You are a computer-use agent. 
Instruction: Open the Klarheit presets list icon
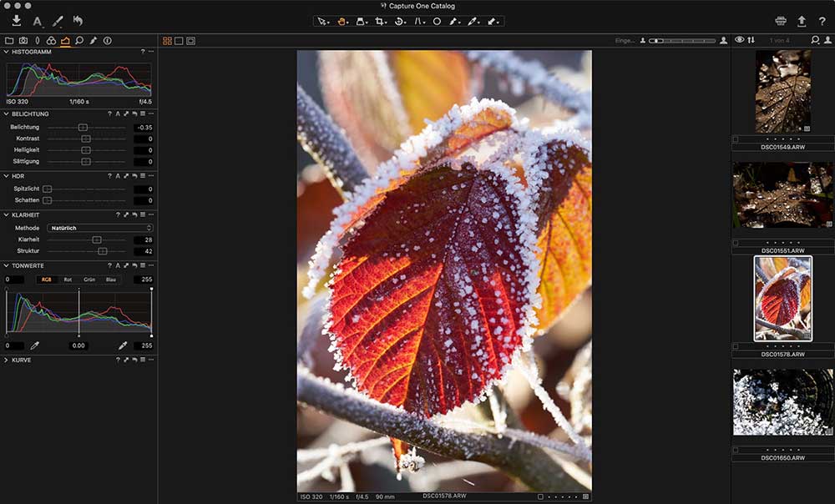pyautogui.click(x=143, y=215)
